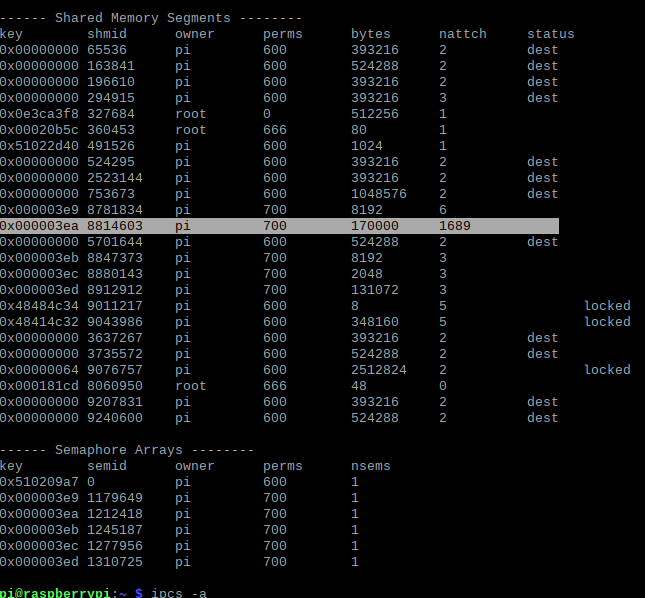This screenshot has width=645, height=598.
Task: Select nattch value 1689
Action: [455, 226]
